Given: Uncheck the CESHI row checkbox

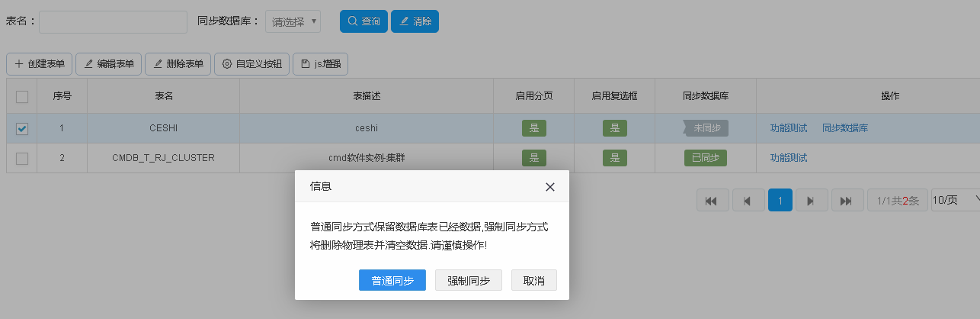Looking at the screenshot, I should pos(22,128).
